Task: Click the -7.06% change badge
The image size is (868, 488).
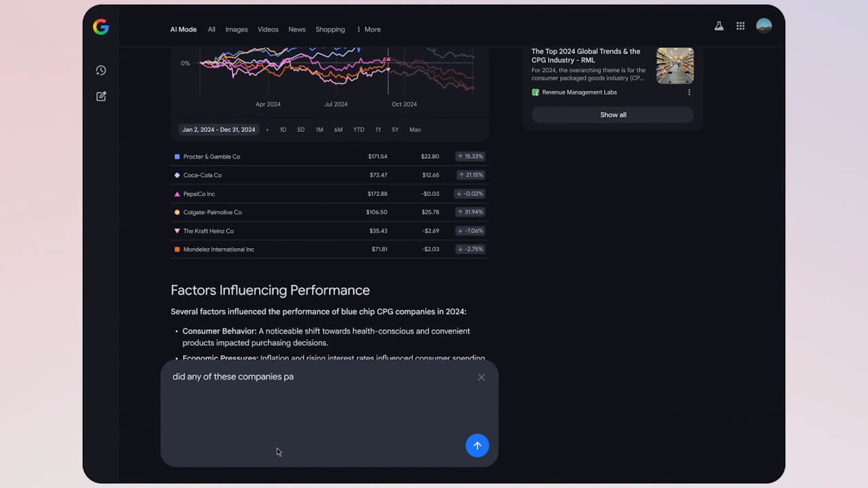Action: click(x=471, y=231)
